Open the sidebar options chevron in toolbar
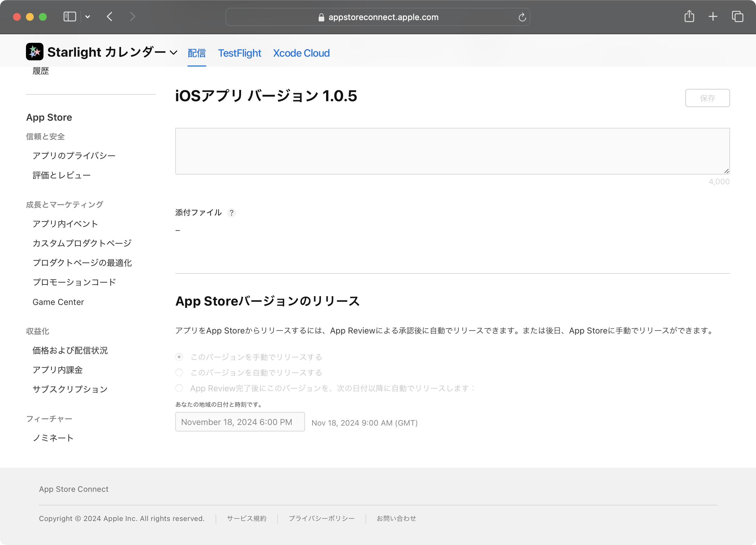Image resolution: width=756 pixels, height=545 pixels. pos(87,17)
